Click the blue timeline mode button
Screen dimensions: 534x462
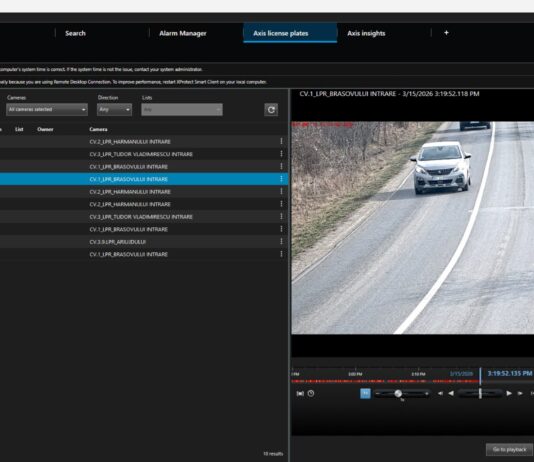point(365,394)
